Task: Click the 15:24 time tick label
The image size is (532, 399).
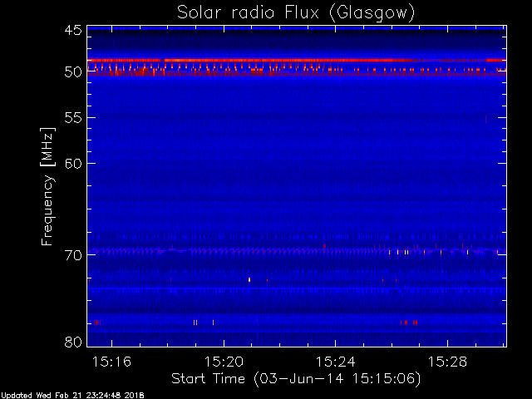Action: [x=336, y=362]
